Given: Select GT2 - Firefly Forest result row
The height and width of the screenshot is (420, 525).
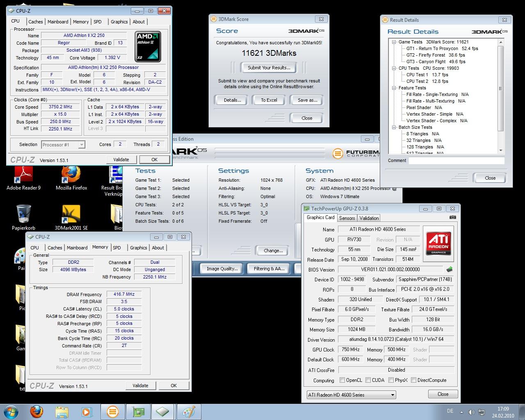Looking at the screenshot, I should 436,55.
